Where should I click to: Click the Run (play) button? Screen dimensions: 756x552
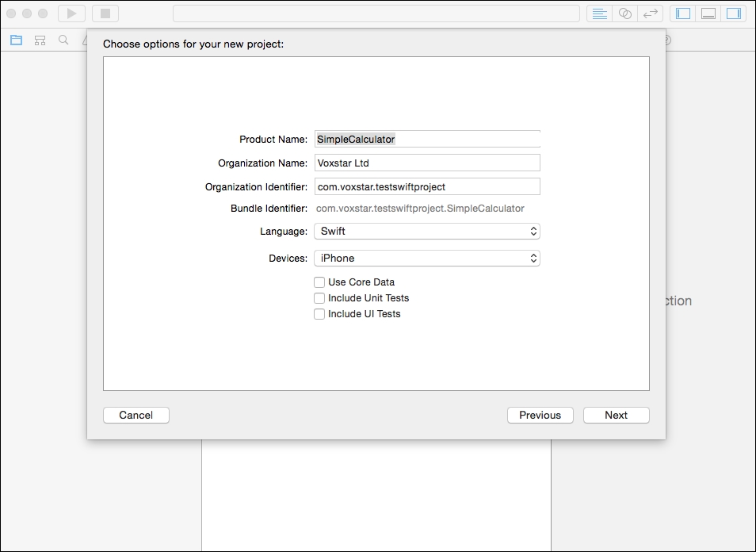click(x=72, y=13)
